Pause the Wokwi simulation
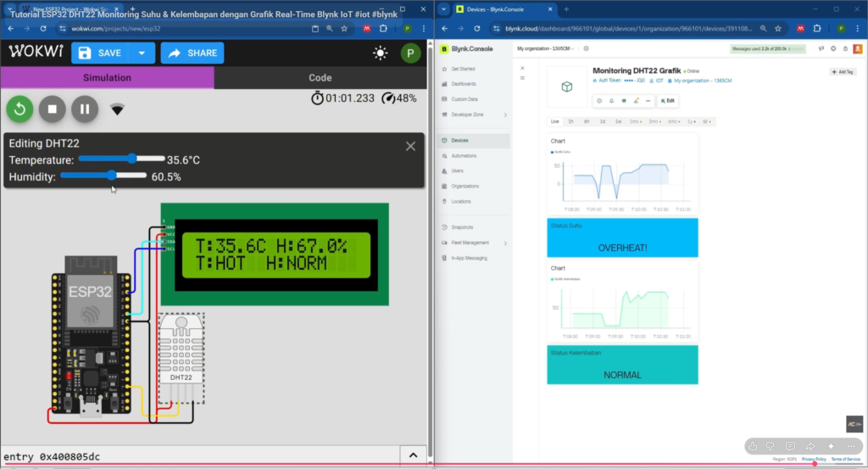The width and height of the screenshot is (868, 469). click(85, 109)
